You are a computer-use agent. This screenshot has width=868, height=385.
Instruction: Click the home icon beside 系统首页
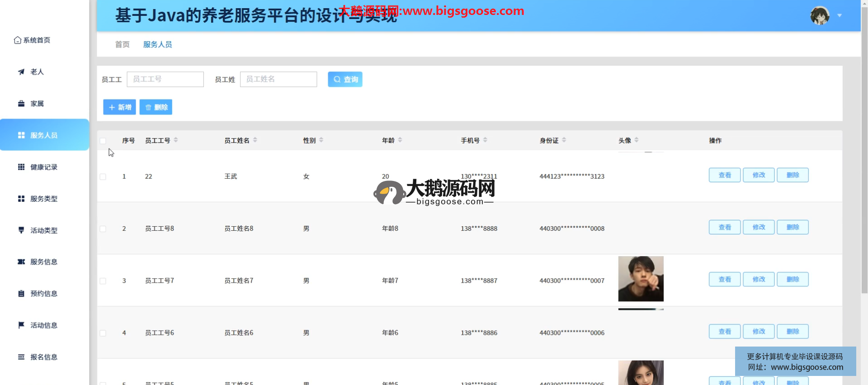click(x=18, y=40)
